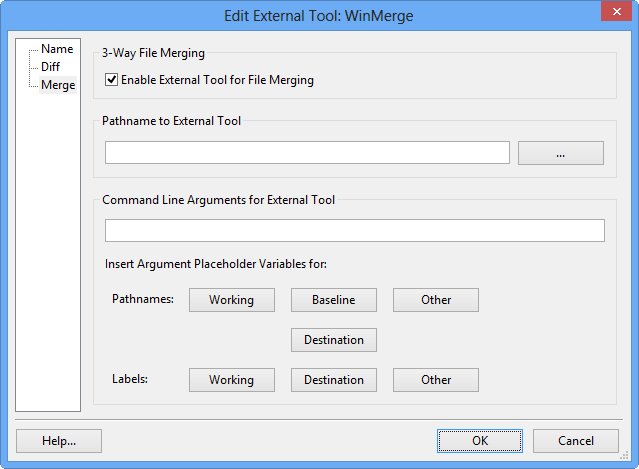The height and width of the screenshot is (469, 639).
Task: Insert the Destination pathname placeholder
Action: (333, 340)
